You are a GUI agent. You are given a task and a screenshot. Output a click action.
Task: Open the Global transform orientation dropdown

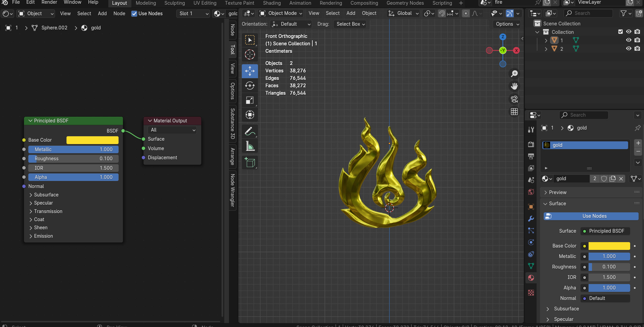point(403,13)
